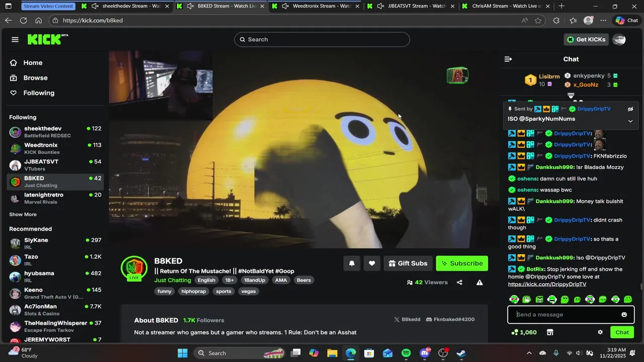Hide the pinned message by DrippyDripTV
This screenshot has width=644, height=362.
pyautogui.click(x=630, y=109)
